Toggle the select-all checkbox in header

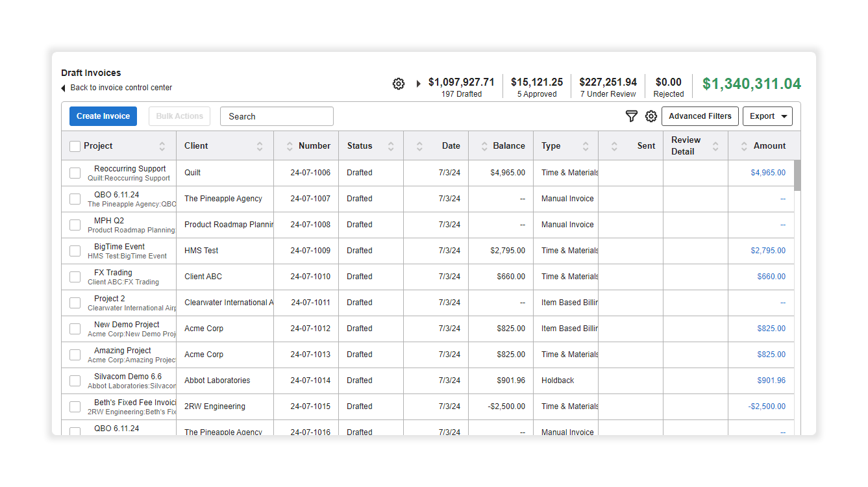pos(75,146)
